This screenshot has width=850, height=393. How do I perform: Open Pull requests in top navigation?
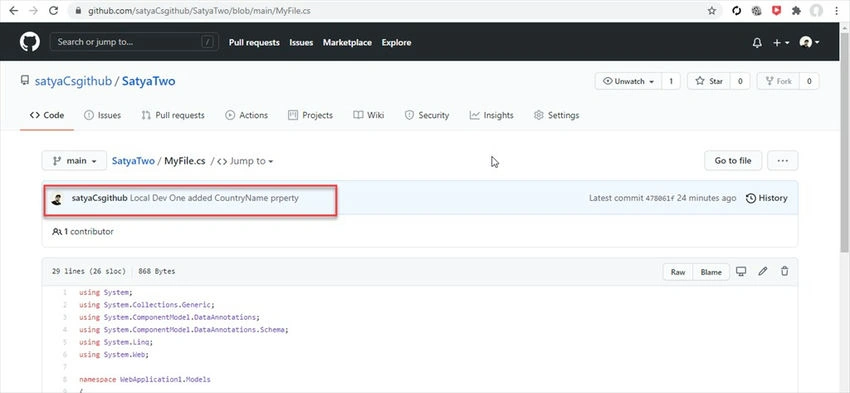point(254,42)
